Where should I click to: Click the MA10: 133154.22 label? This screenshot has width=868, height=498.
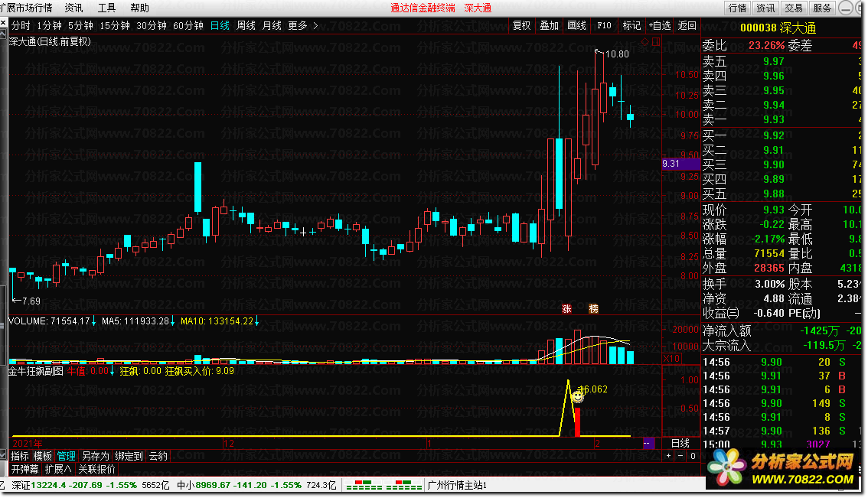(217, 321)
